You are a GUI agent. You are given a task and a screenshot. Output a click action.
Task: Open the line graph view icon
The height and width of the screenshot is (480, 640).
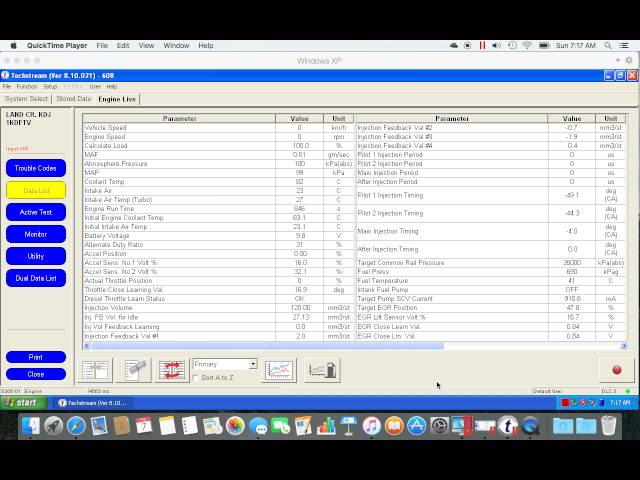(x=280, y=370)
